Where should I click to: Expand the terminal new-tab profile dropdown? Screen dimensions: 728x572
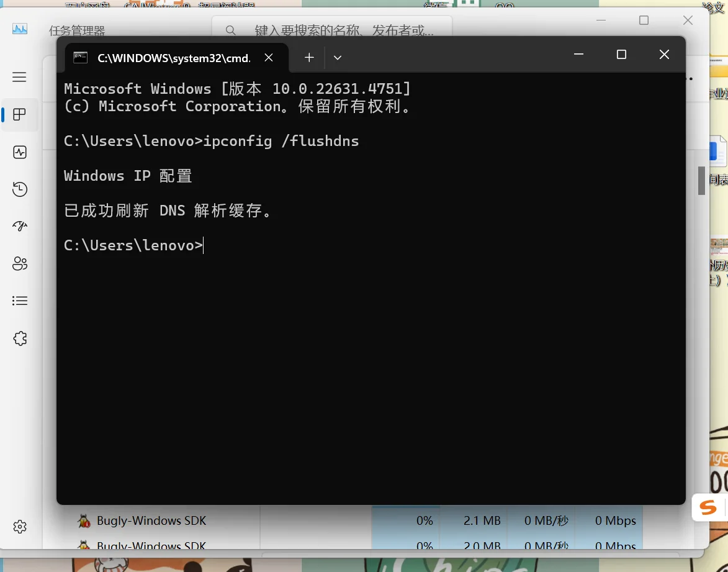coord(338,58)
